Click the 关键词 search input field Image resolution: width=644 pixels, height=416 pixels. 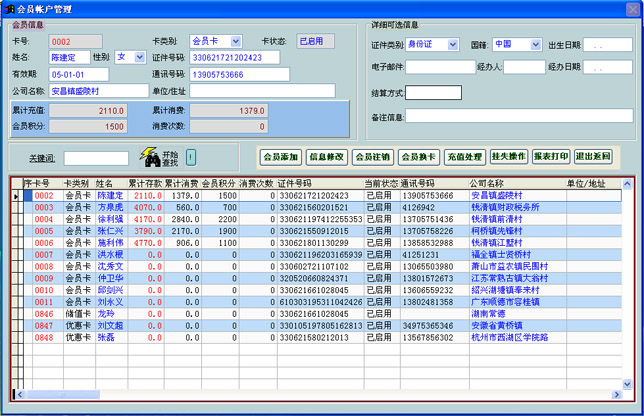pyautogui.click(x=96, y=158)
